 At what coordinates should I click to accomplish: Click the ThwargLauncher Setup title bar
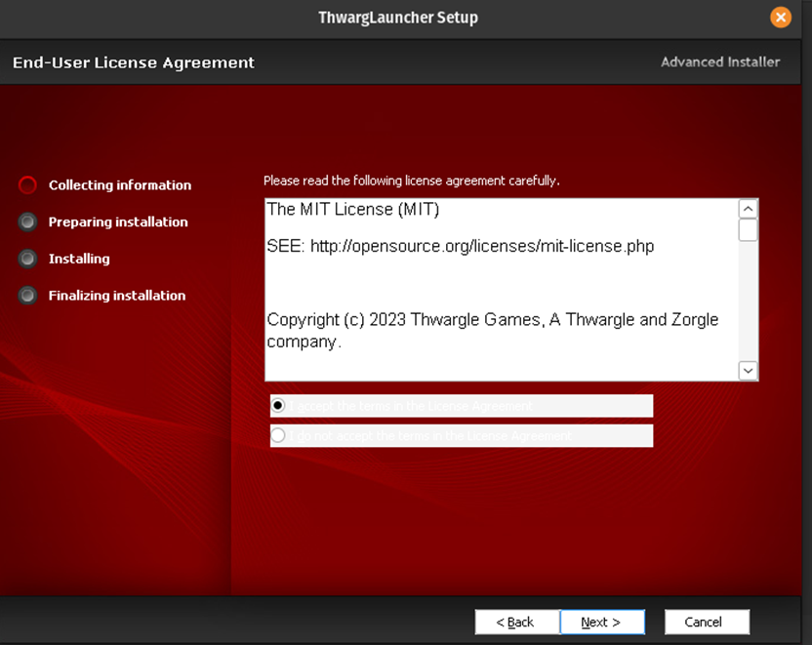click(398, 18)
